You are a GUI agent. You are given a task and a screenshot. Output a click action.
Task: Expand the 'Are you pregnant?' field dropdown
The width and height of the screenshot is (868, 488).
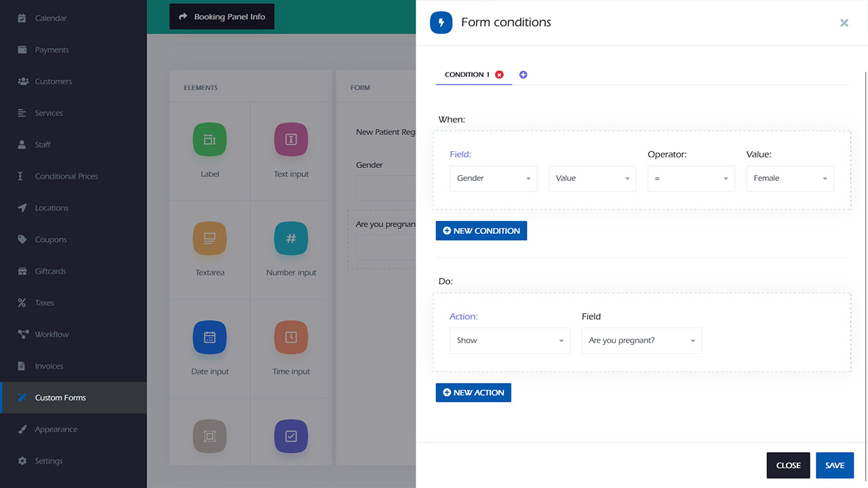[x=642, y=340]
